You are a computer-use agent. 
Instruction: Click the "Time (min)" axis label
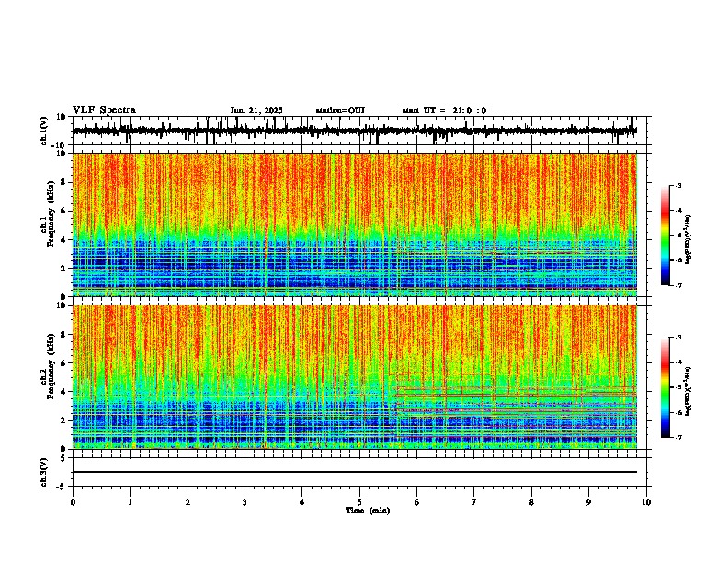click(368, 511)
